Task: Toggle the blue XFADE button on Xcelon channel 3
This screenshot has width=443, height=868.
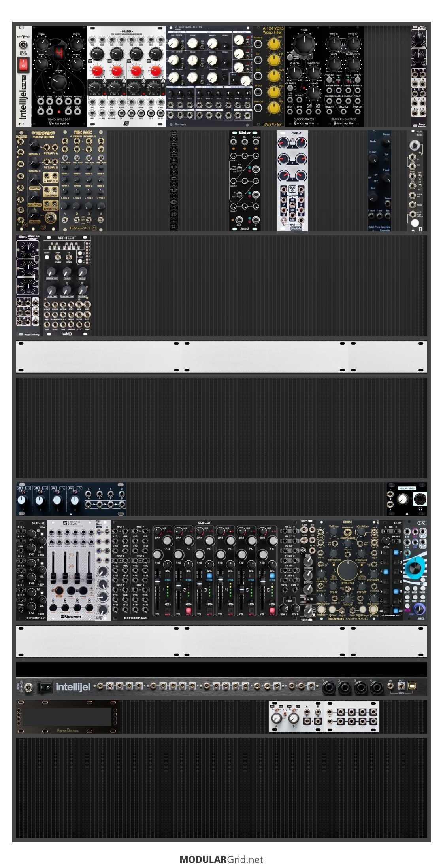Action: pyautogui.click(x=209, y=576)
